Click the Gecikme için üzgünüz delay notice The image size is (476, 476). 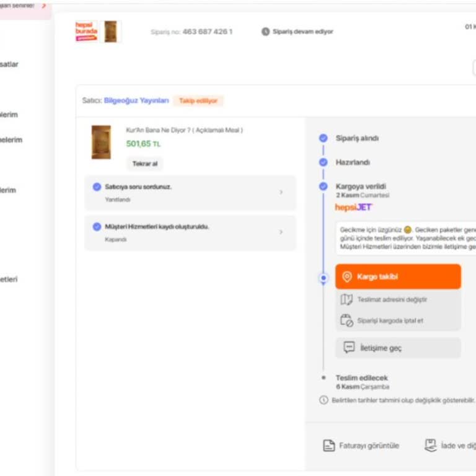(406, 238)
